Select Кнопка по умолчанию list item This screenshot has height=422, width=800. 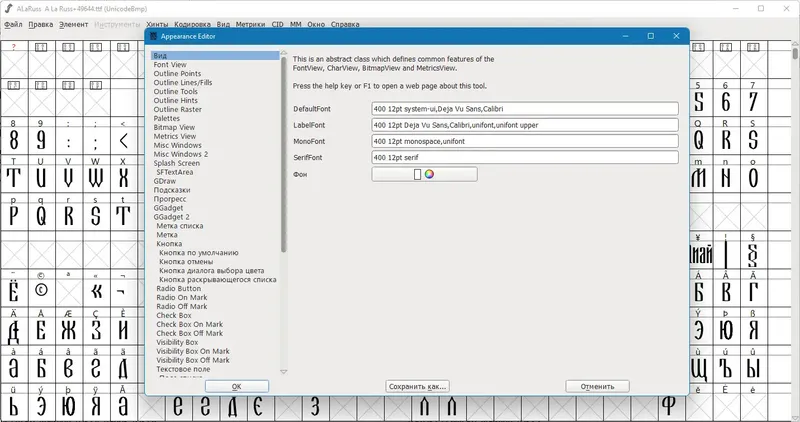(198, 253)
